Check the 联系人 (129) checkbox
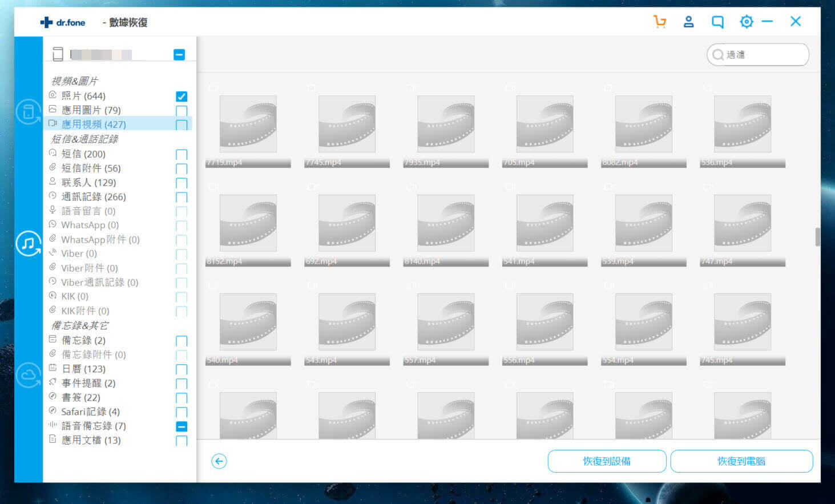835x504 pixels. point(181,183)
